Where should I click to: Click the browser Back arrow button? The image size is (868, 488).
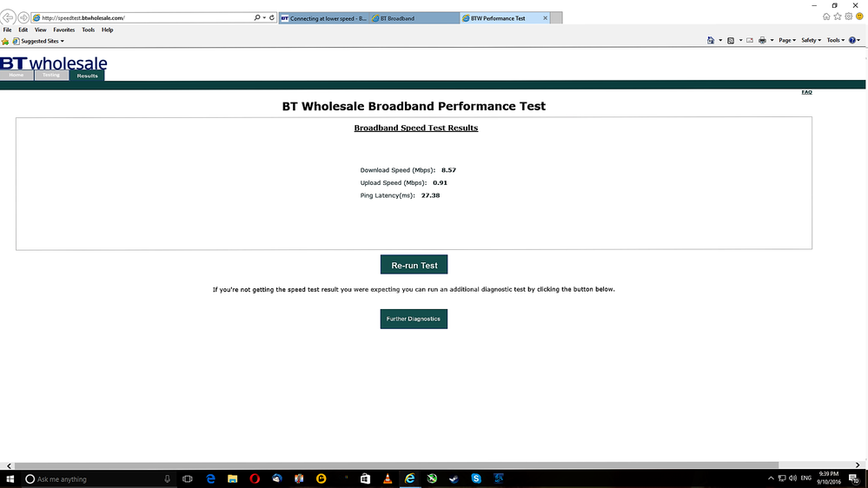[x=8, y=17]
